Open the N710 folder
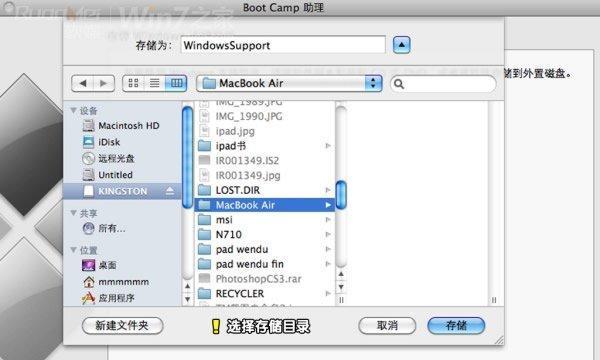Image resolution: width=600 pixels, height=360 pixels. (264, 235)
